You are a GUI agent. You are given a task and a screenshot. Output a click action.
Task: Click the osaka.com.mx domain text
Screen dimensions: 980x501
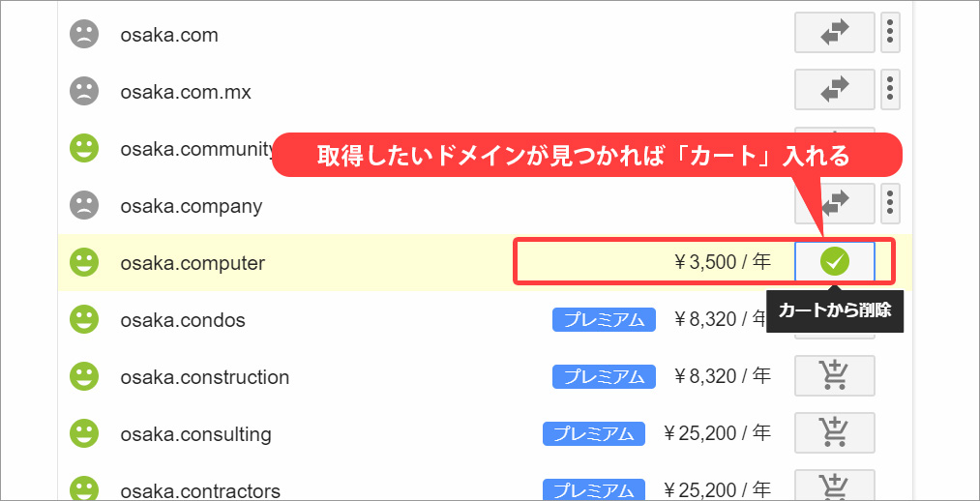click(186, 92)
